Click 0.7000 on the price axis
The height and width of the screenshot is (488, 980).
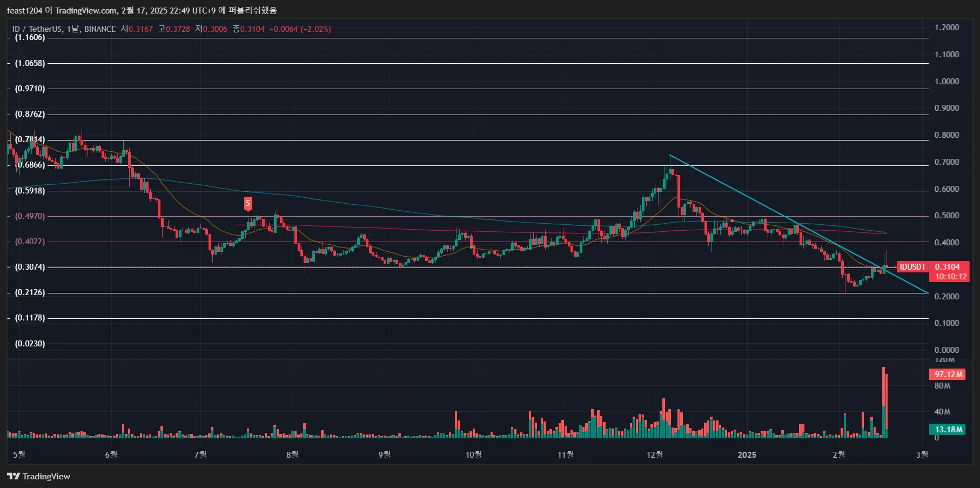[x=947, y=162]
